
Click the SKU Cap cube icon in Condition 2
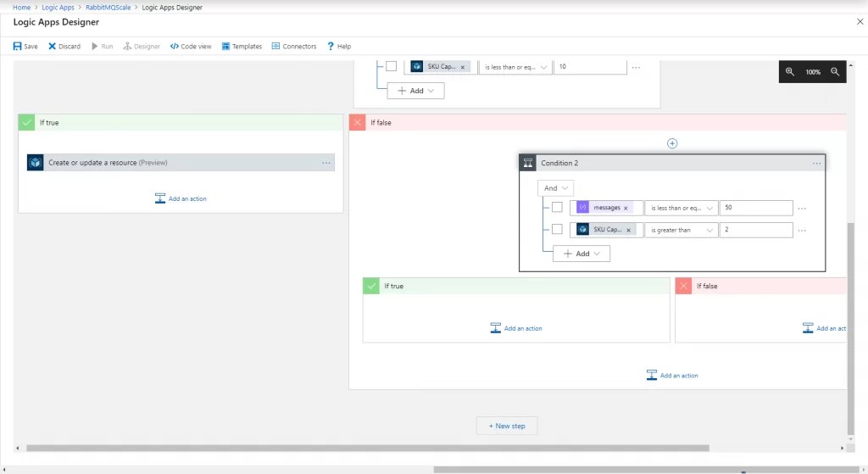tap(582, 229)
